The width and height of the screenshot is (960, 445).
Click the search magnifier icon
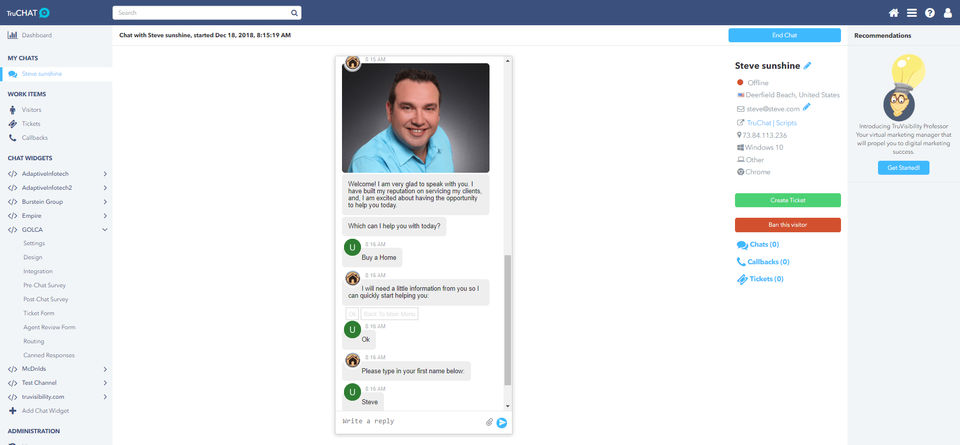pyautogui.click(x=294, y=12)
